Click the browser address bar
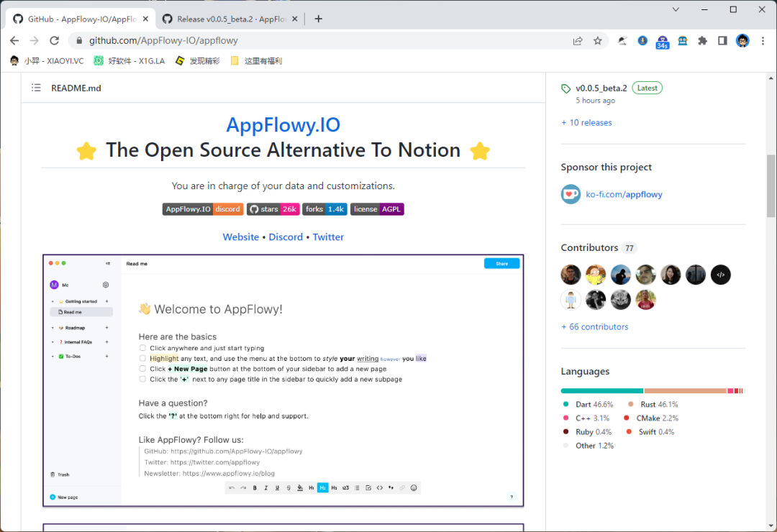The height and width of the screenshot is (532, 777). click(x=216, y=41)
